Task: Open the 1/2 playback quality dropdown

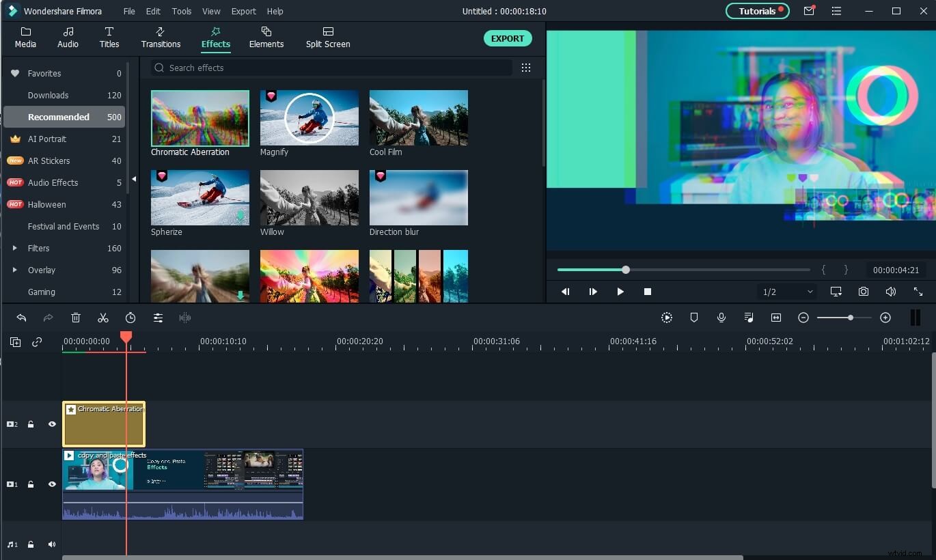Action: (x=786, y=292)
